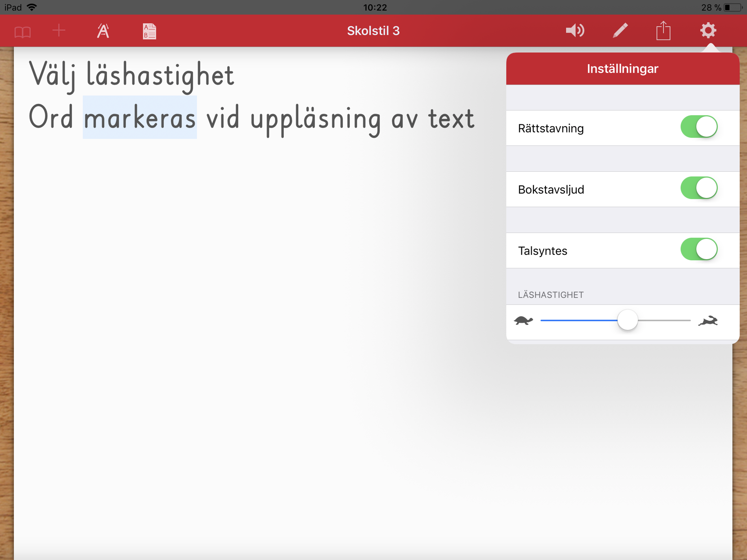Toggle the Talsyntes switch off
Screen dimensions: 747x560
(x=698, y=249)
